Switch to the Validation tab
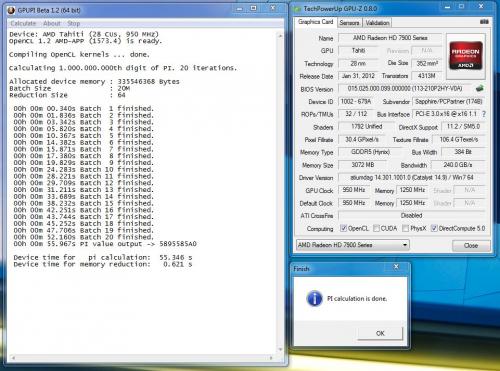500x371 pixels. (x=377, y=23)
